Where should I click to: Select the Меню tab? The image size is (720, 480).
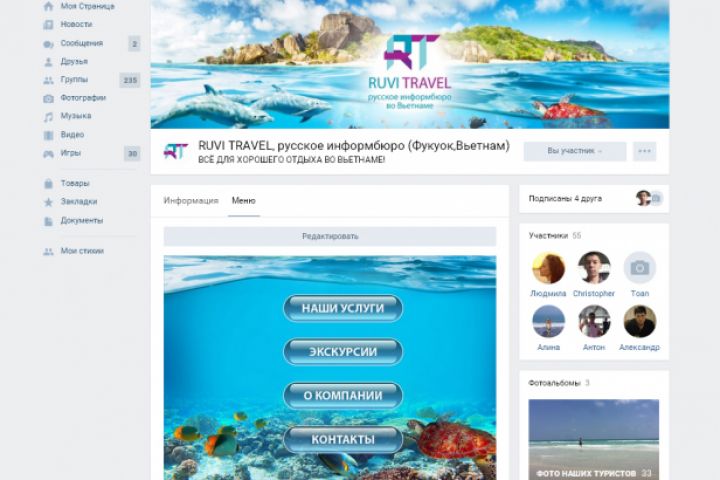coord(243,201)
